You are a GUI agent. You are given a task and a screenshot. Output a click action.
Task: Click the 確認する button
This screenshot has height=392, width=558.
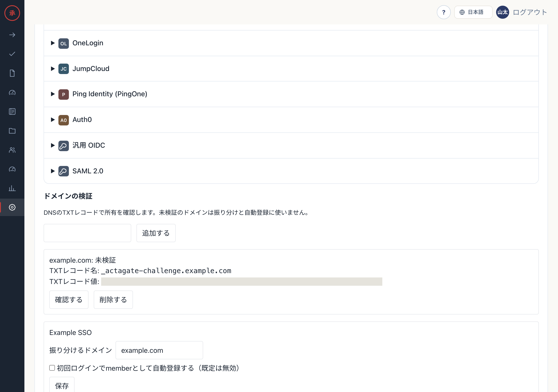coord(69,299)
